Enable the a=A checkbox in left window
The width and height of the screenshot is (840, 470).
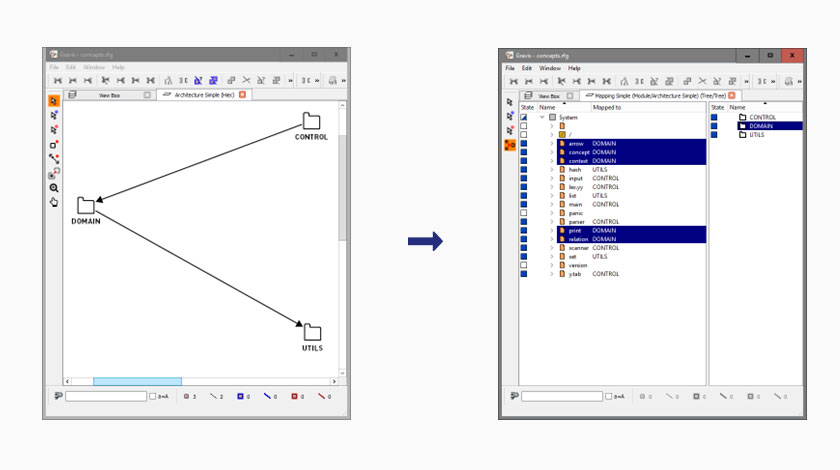pyautogui.click(x=152, y=397)
